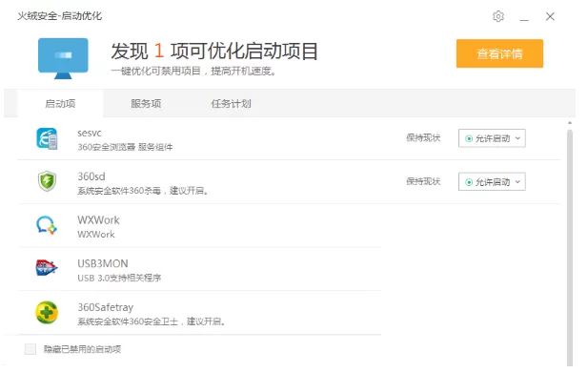Minimize the 火绒安全 window
Image resolution: width=588 pixels, height=373 pixels.
[524, 17]
